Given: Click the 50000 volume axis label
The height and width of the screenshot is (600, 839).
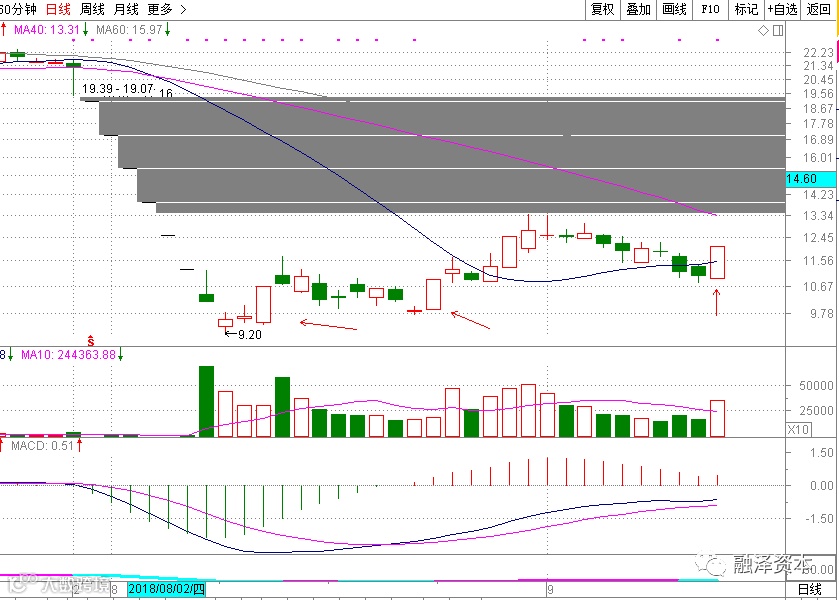Looking at the screenshot, I should tap(816, 385).
